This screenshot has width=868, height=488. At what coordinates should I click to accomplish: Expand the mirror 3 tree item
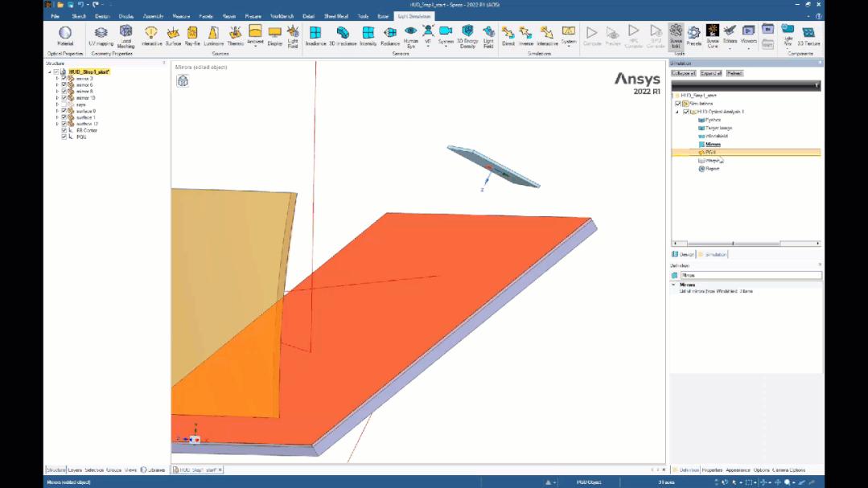[57, 79]
